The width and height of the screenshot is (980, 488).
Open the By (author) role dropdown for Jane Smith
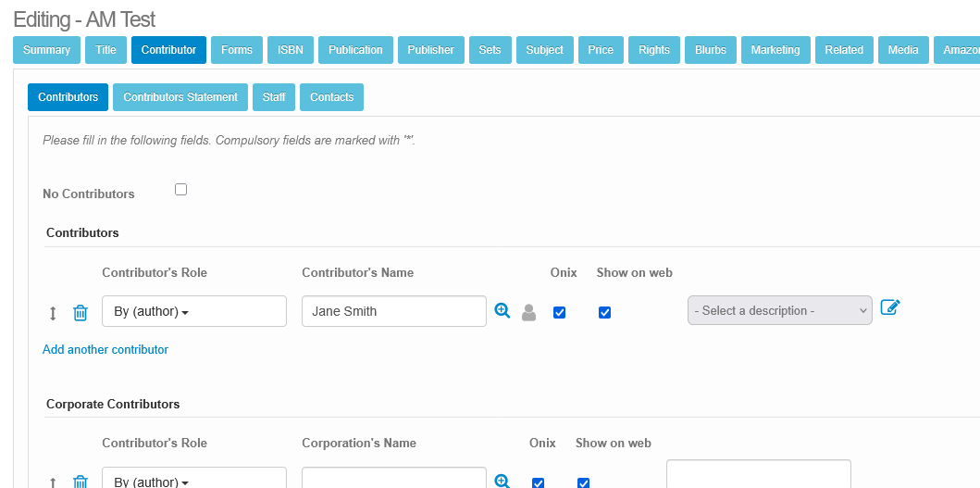pyautogui.click(x=194, y=311)
